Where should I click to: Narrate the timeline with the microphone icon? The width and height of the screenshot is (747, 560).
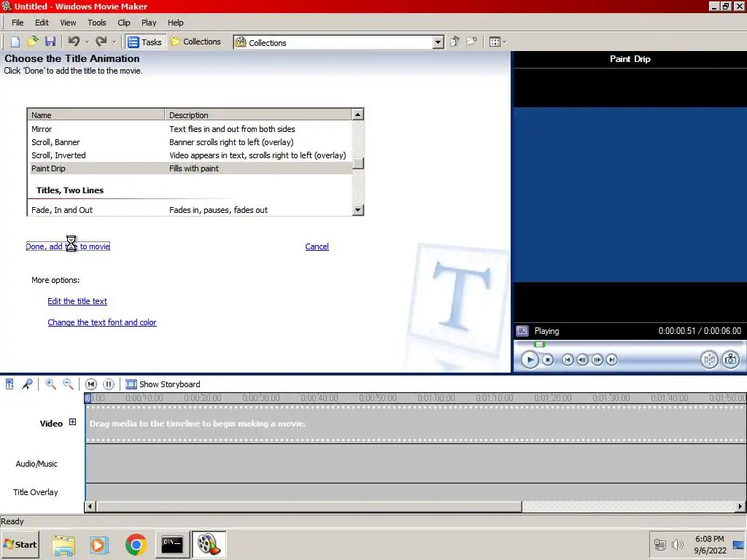[27, 384]
